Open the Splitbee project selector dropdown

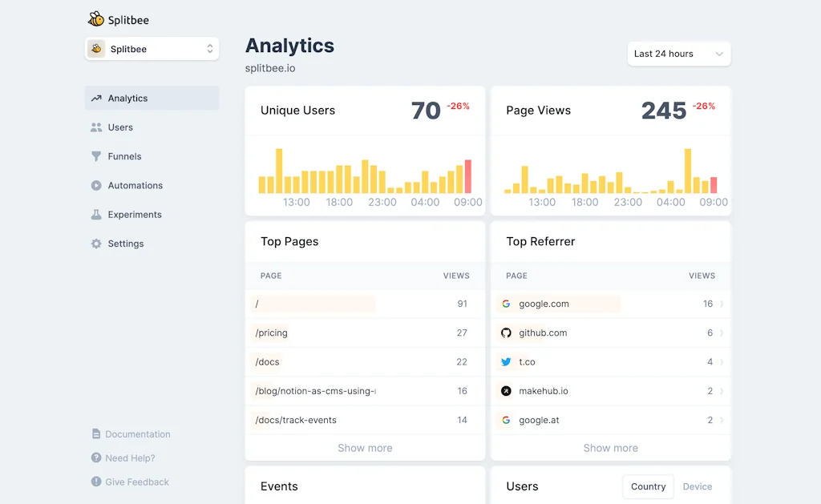pos(152,49)
